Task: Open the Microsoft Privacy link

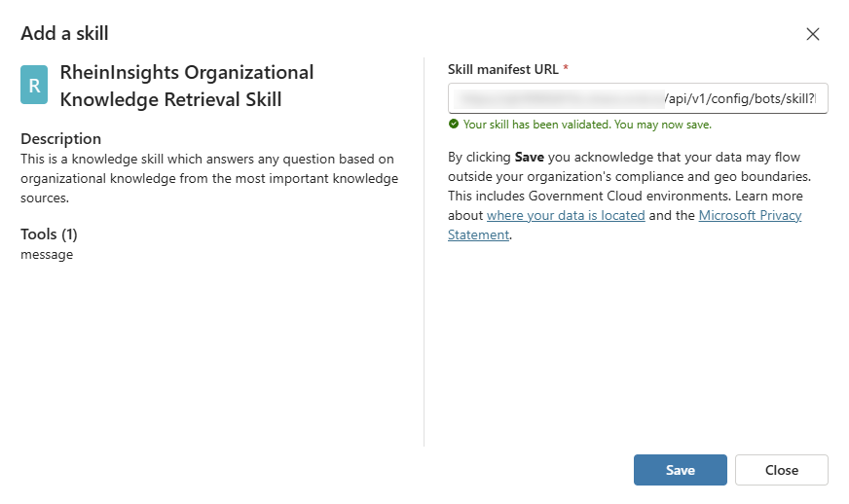Action: click(750, 215)
